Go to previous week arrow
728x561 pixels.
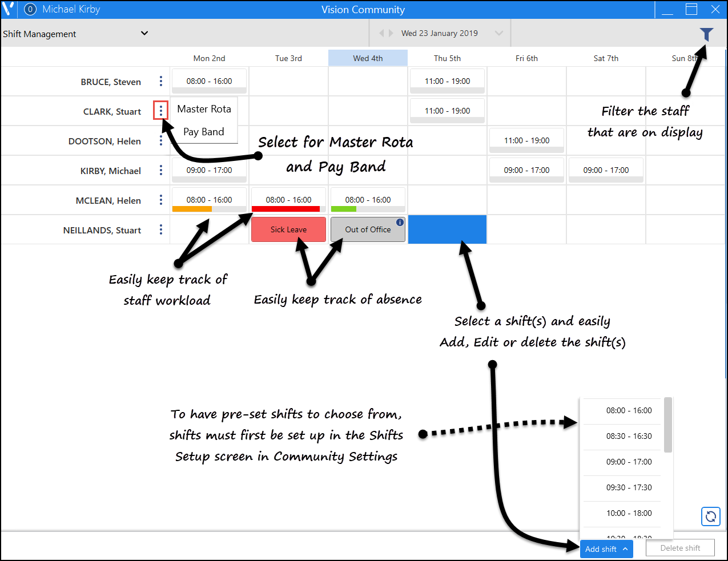pyautogui.click(x=381, y=33)
